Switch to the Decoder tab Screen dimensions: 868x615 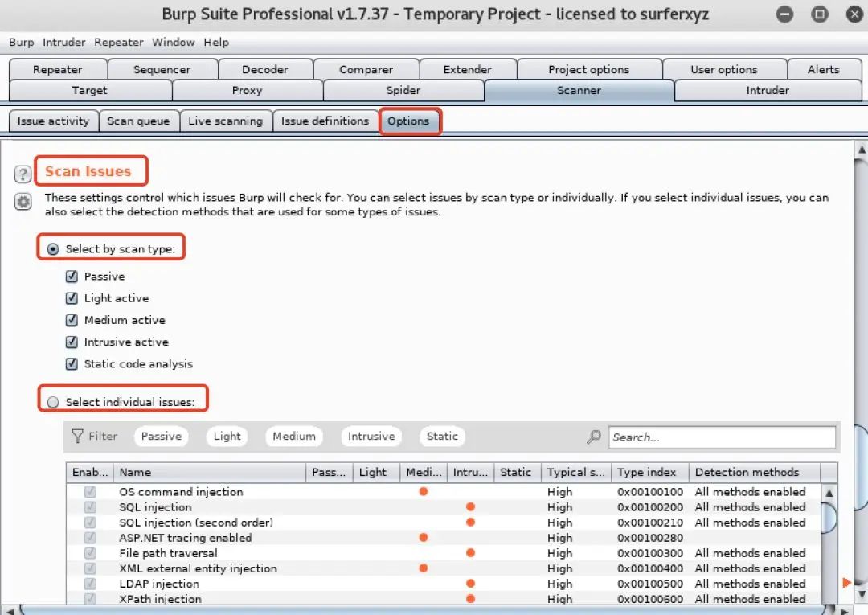click(x=265, y=69)
